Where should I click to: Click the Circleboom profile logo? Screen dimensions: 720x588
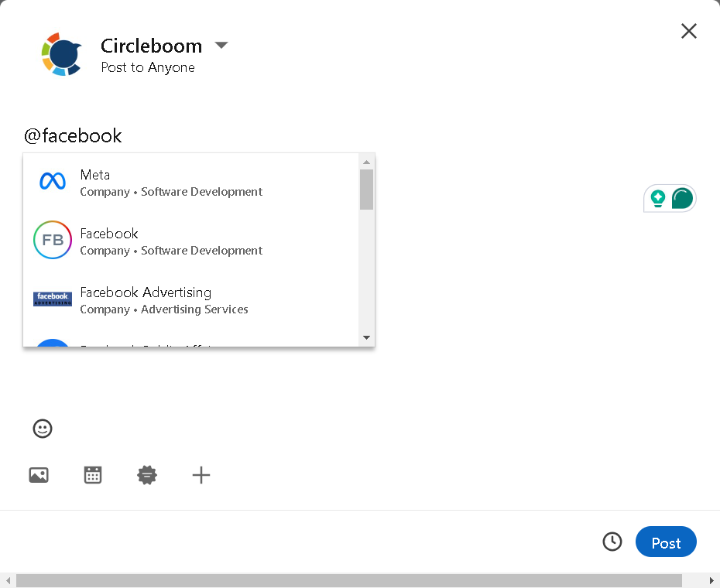point(61,54)
